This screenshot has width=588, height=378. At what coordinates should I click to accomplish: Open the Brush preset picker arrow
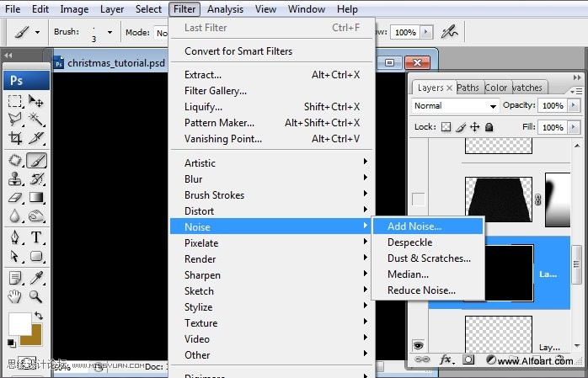coord(110,32)
